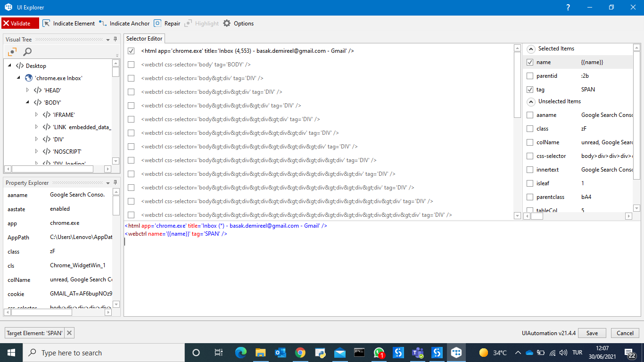Image resolution: width=644 pixels, height=362 pixels.
Task: Open Microsoft Teams from the taskbar
Action: click(418, 353)
